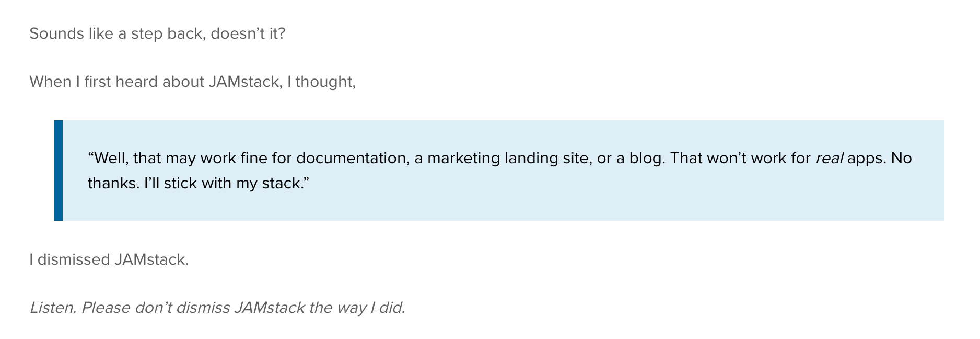Screen dimensions: 980x339
Task: Click the italic phrase "the way I did."
Action: [357, 308]
